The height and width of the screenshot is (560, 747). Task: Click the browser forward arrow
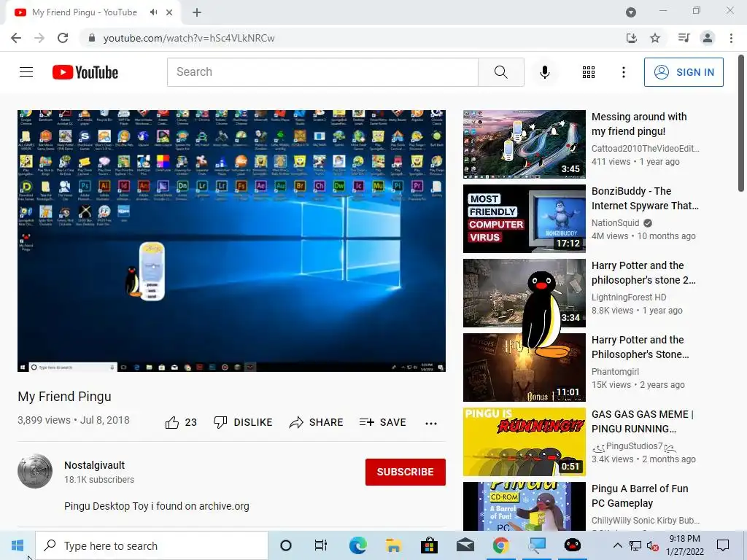[x=39, y=38]
